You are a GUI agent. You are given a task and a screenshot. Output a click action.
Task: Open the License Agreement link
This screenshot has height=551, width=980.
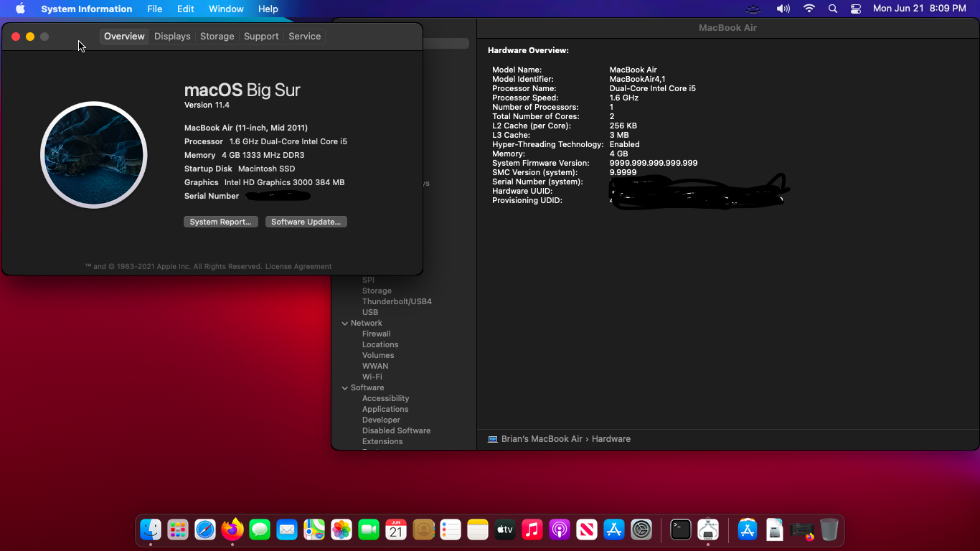298,266
